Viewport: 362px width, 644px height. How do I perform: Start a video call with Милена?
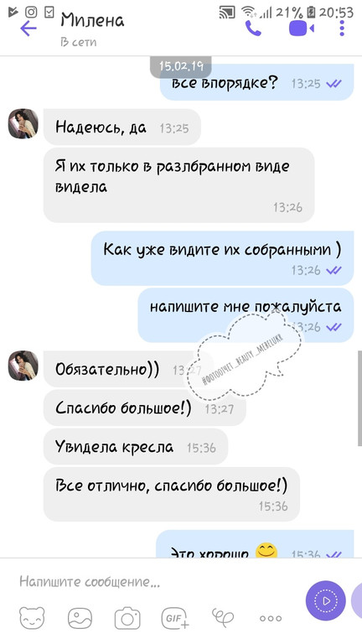pyautogui.click(x=302, y=29)
